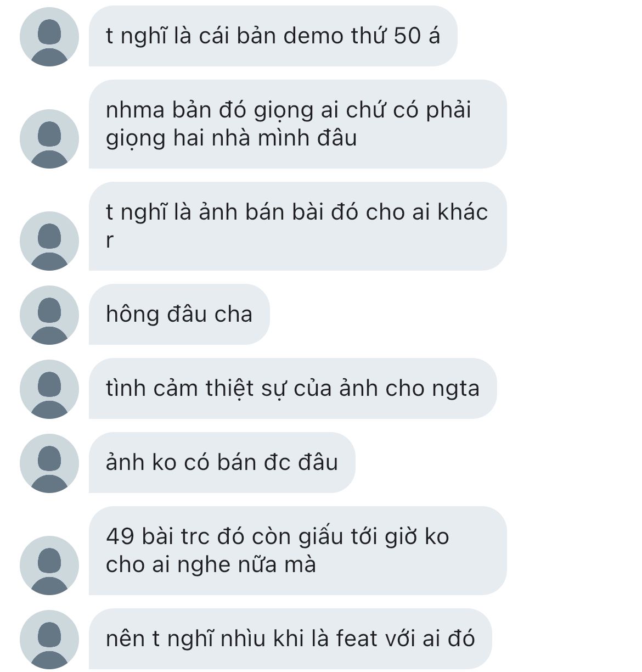Tap the "hông đâu cha" message bubble
This screenshot has height=672, width=642.
tap(179, 315)
